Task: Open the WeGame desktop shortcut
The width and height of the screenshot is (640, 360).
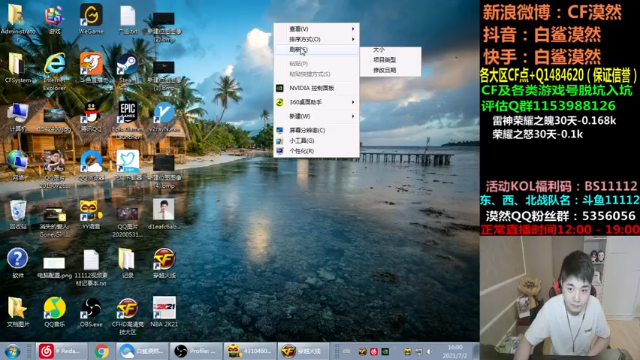Action: (91, 18)
